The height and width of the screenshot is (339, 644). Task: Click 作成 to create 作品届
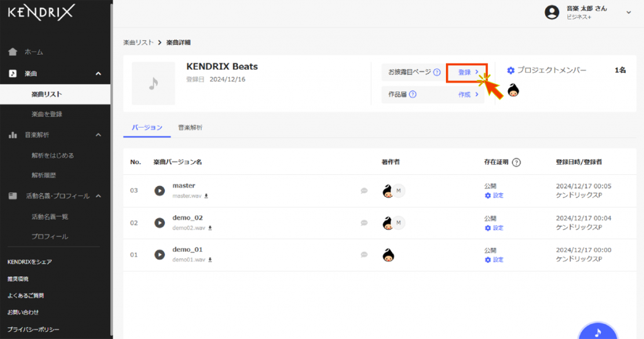467,94
